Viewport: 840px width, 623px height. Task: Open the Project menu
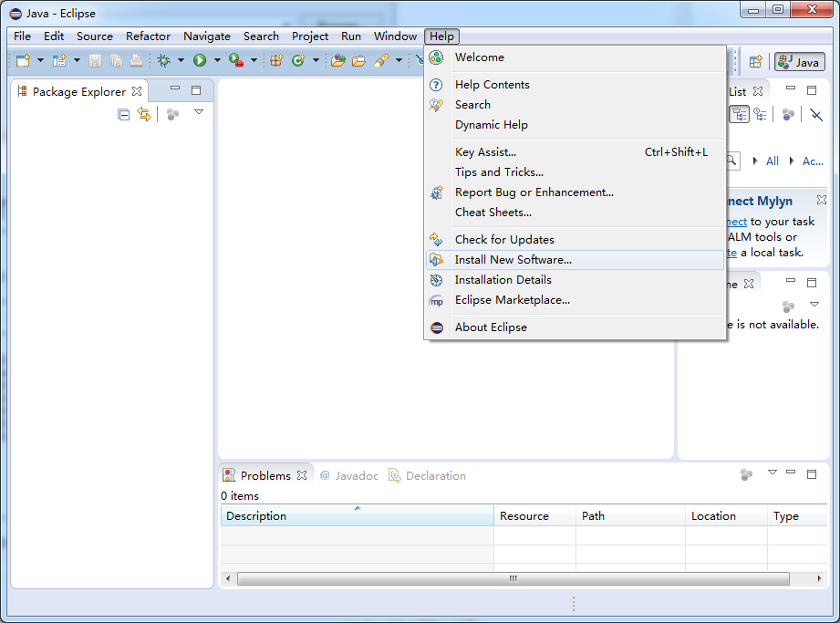pyautogui.click(x=310, y=36)
